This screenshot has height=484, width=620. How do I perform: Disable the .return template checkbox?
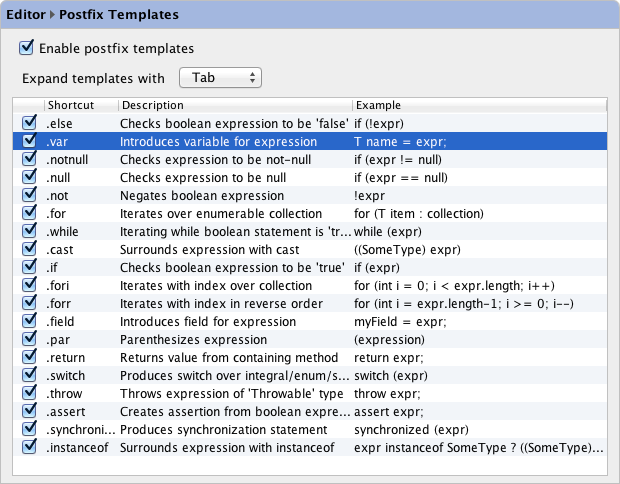29,358
